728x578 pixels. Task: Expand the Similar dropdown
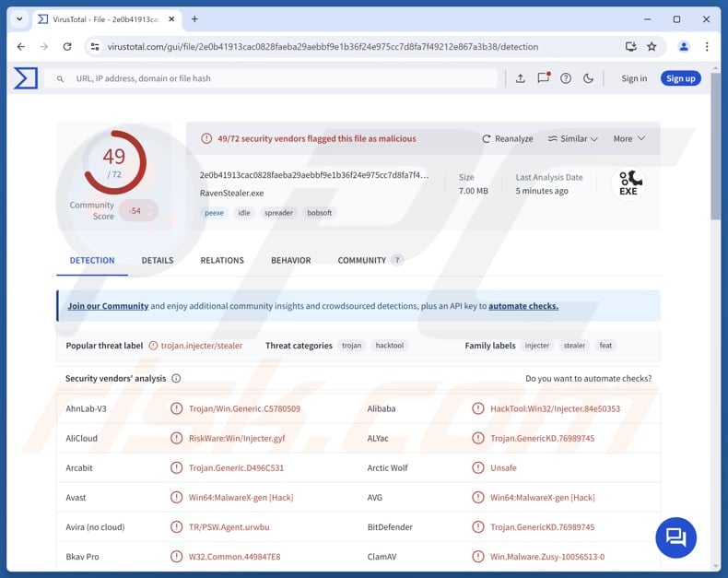coord(572,138)
